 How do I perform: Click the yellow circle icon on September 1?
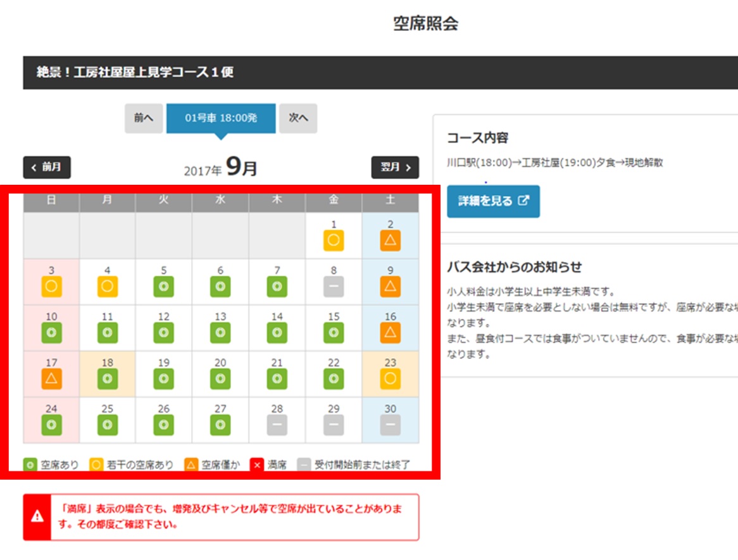tap(334, 240)
